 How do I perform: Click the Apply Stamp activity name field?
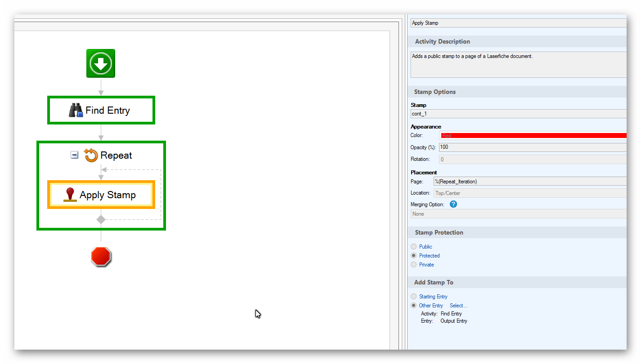519,23
